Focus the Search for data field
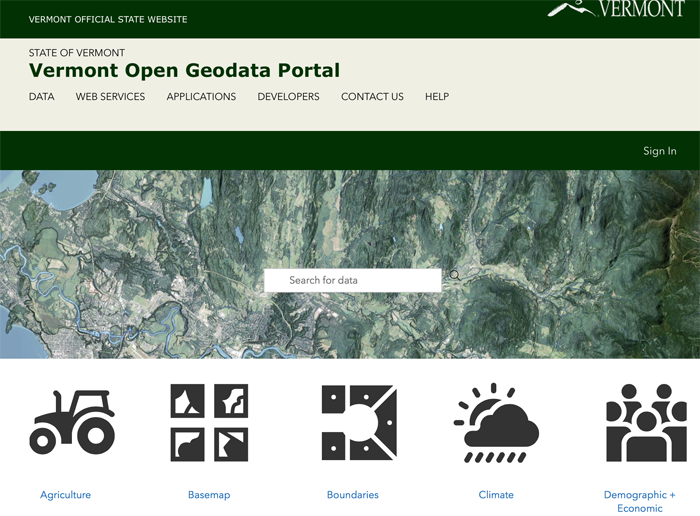 (x=353, y=280)
